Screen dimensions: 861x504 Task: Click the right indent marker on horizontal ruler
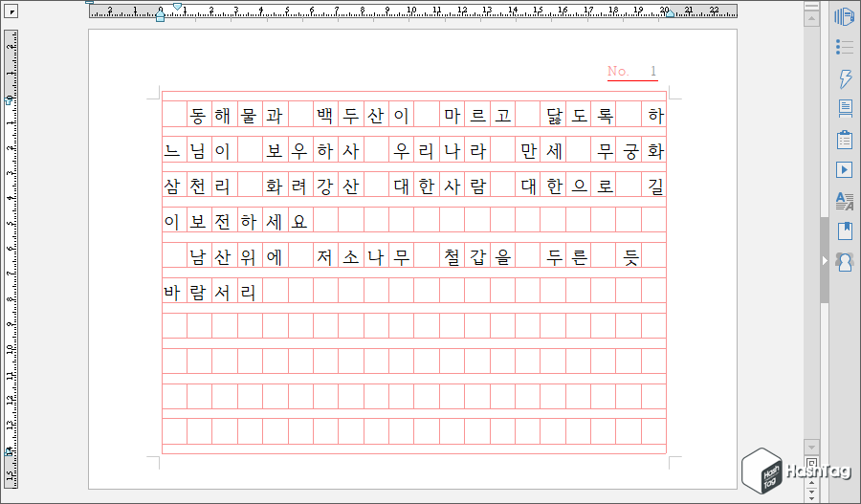point(670,12)
